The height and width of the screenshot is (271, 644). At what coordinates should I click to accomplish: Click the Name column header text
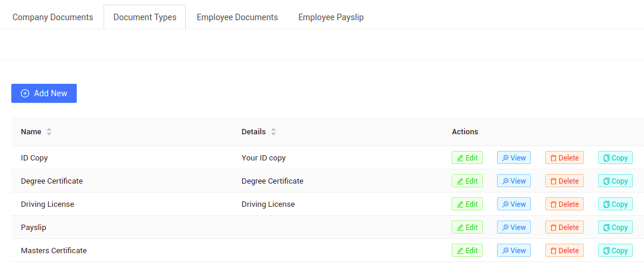(x=31, y=132)
